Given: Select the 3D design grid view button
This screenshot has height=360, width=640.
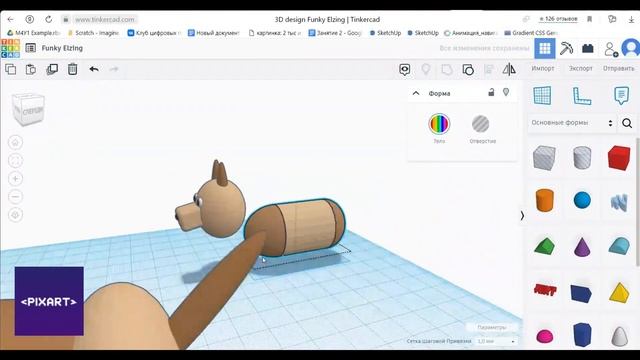Looking at the screenshot, I should click(544, 48).
